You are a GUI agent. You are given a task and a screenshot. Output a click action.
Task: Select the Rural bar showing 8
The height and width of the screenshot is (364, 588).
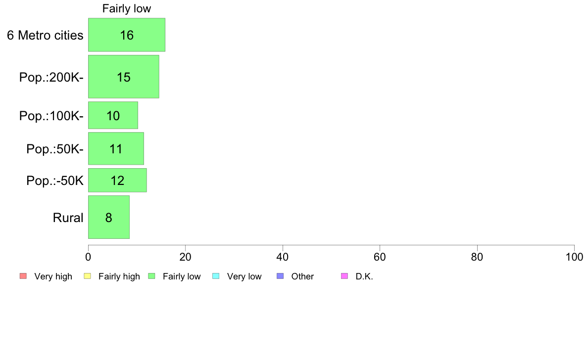click(x=109, y=218)
